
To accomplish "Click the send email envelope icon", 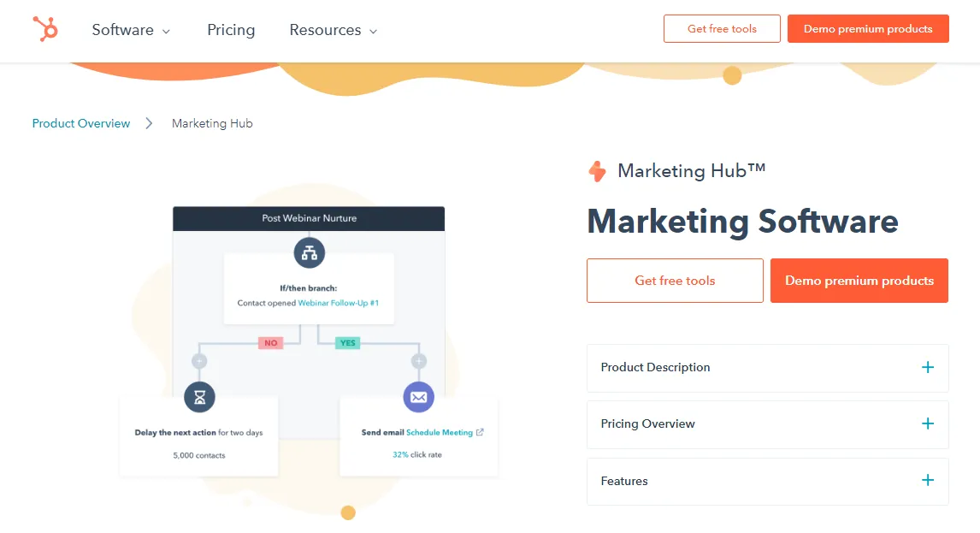I will coord(419,397).
